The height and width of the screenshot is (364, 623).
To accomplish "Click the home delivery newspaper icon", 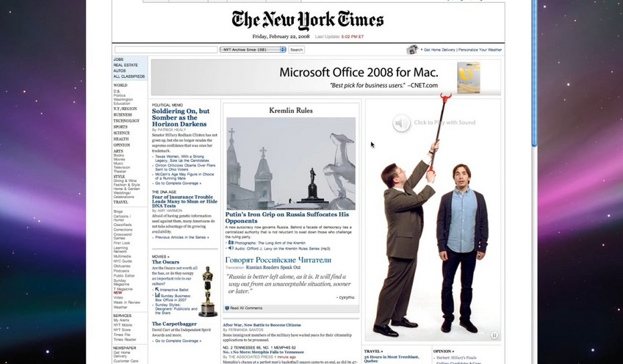I will click(x=412, y=49).
